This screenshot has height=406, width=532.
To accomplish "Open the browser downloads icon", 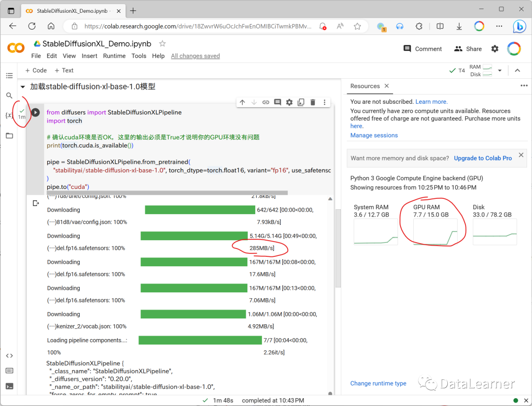I will pyautogui.click(x=459, y=27).
